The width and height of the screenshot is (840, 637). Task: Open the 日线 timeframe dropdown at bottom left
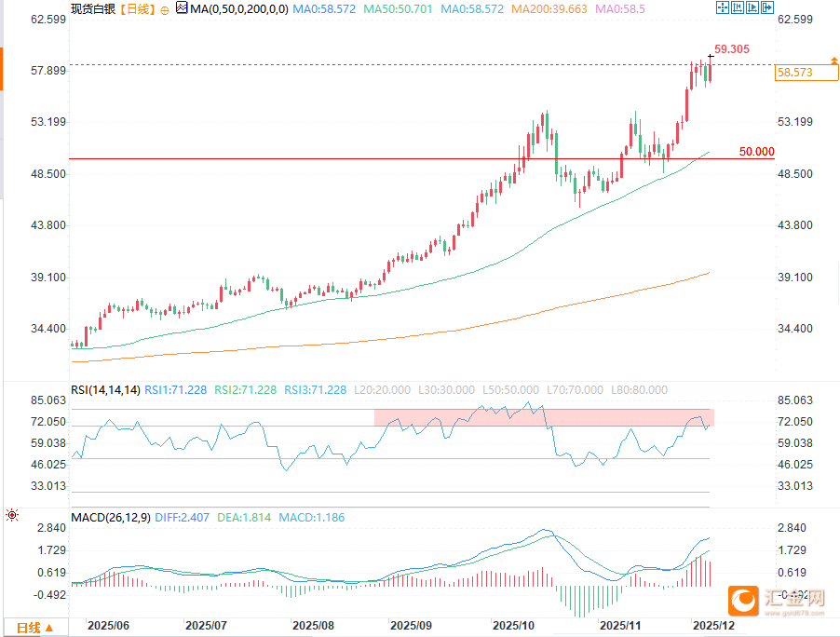pos(35,628)
